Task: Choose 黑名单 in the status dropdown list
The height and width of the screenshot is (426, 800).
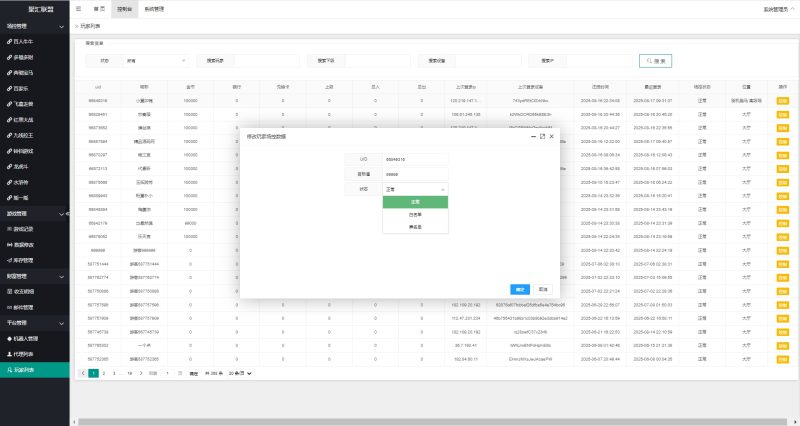Action: 415,226
